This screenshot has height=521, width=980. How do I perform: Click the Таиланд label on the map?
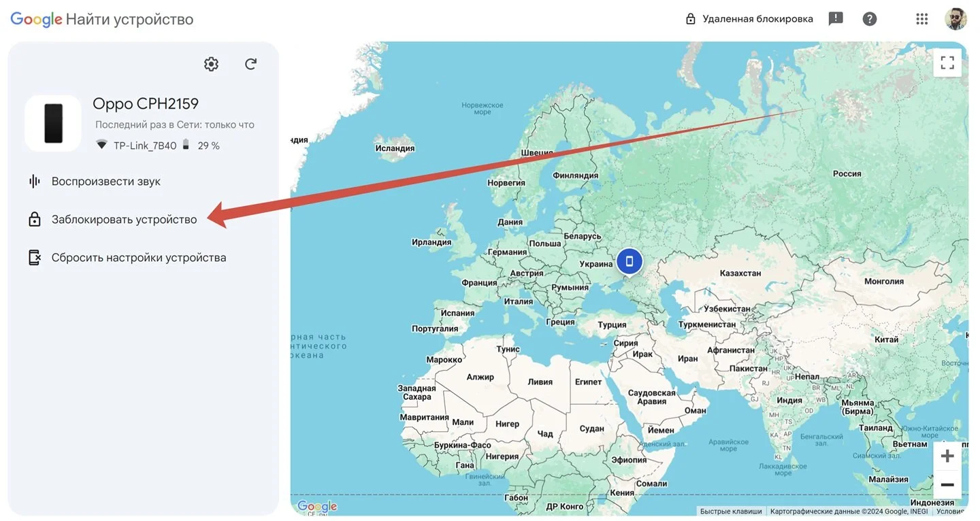tap(876, 428)
